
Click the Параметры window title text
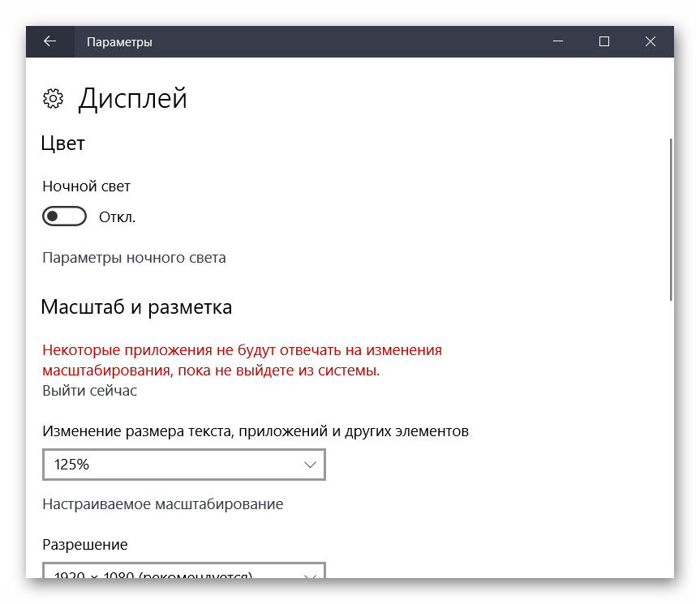coord(119,41)
